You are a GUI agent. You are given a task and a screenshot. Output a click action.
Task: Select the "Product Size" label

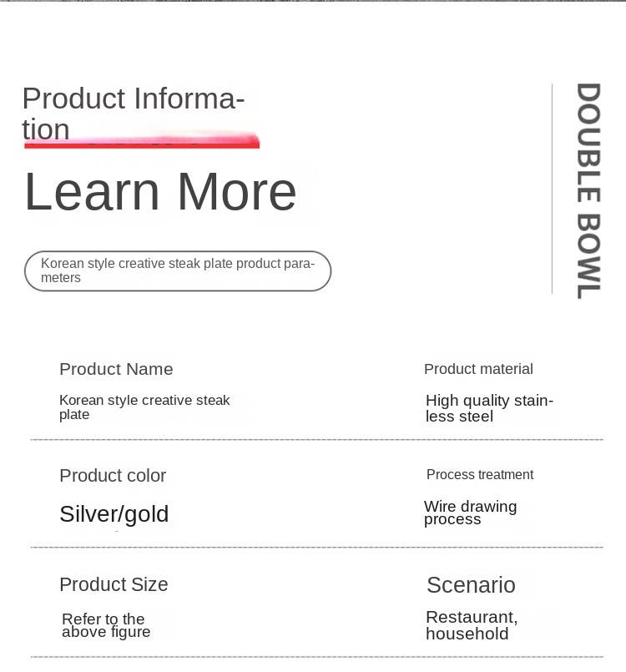114,584
